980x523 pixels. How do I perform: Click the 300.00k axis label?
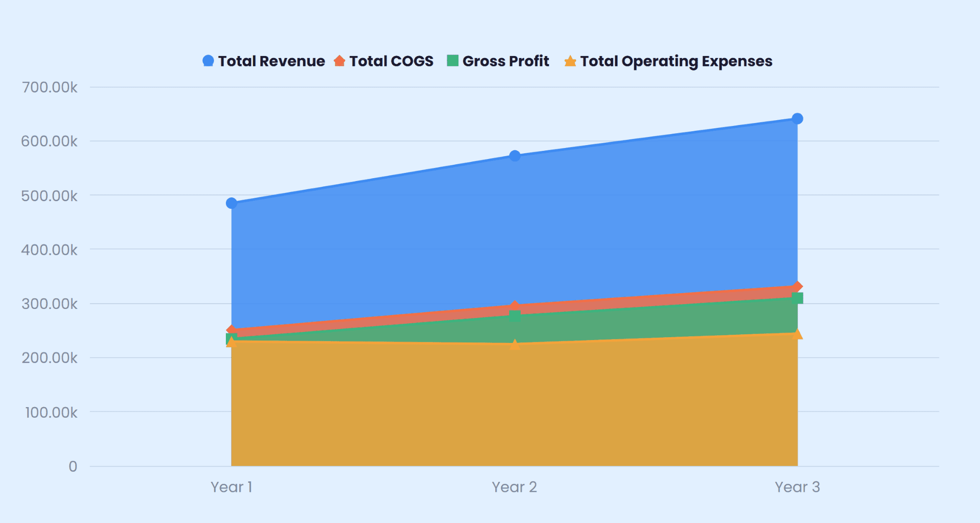[x=49, y=304]
